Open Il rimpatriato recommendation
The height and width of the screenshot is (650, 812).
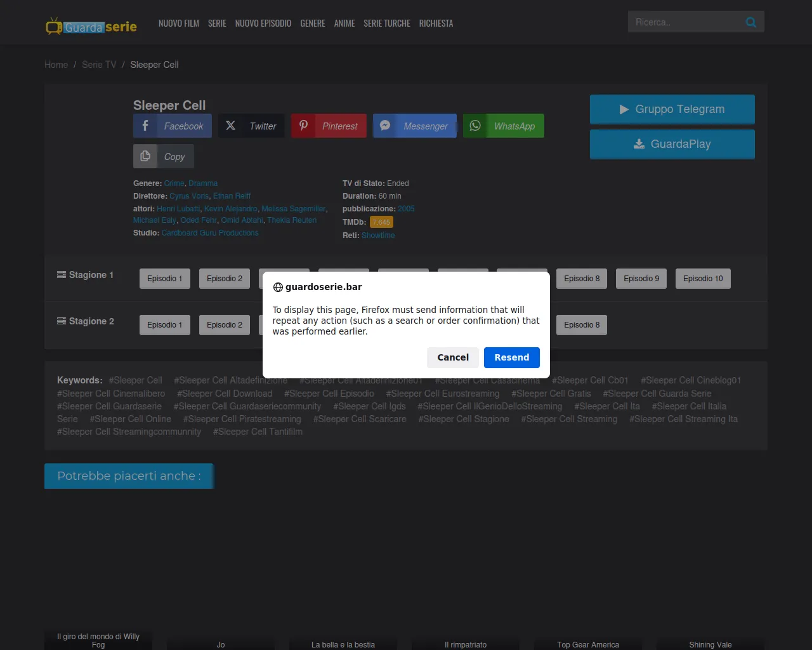pos(466,644)
